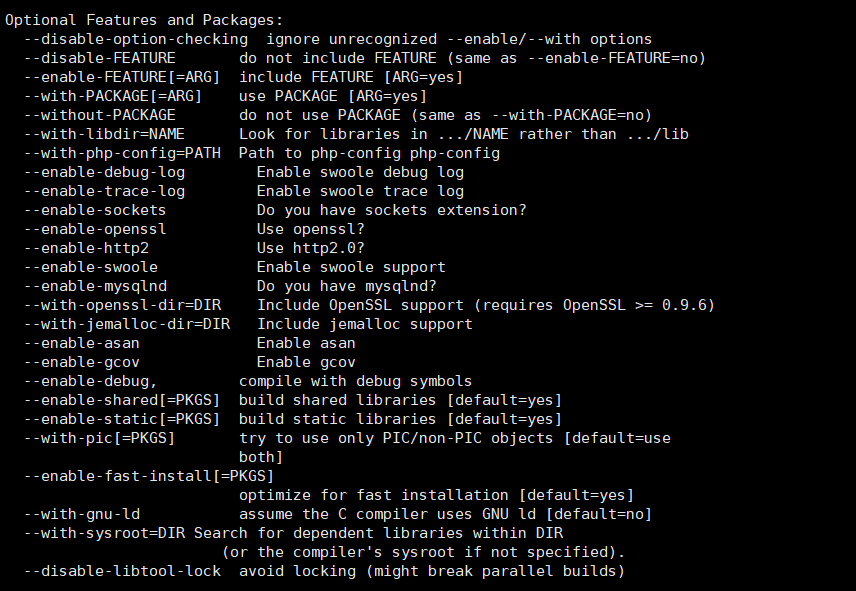The image size is (856, 591).
Task: Click the --disable-option-checking flag
Action: coord(135,39)
